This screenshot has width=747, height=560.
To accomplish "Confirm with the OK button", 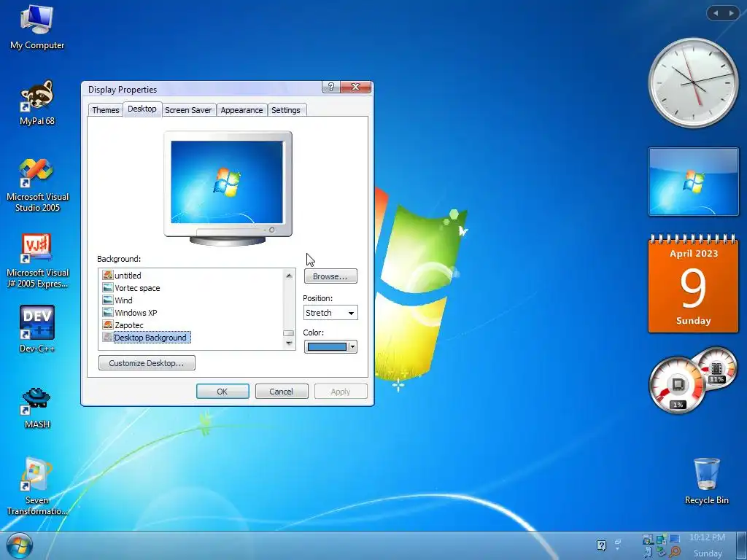I will tap(222, 392).
